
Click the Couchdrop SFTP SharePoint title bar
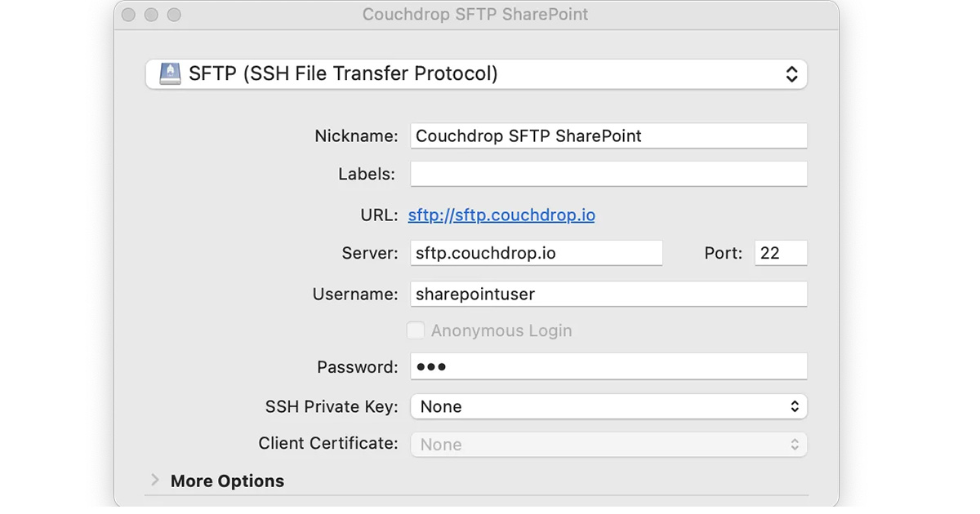(x=475, y=14)
